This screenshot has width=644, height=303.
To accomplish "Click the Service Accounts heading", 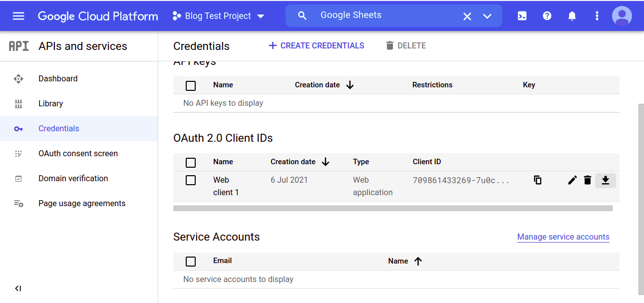I will 217,237.
